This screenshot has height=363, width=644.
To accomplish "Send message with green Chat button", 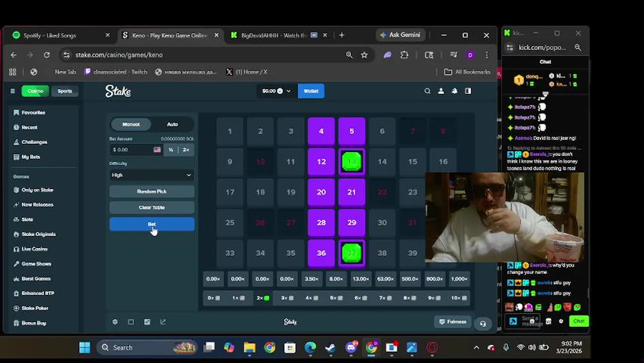I will click(x=578, y=321).
